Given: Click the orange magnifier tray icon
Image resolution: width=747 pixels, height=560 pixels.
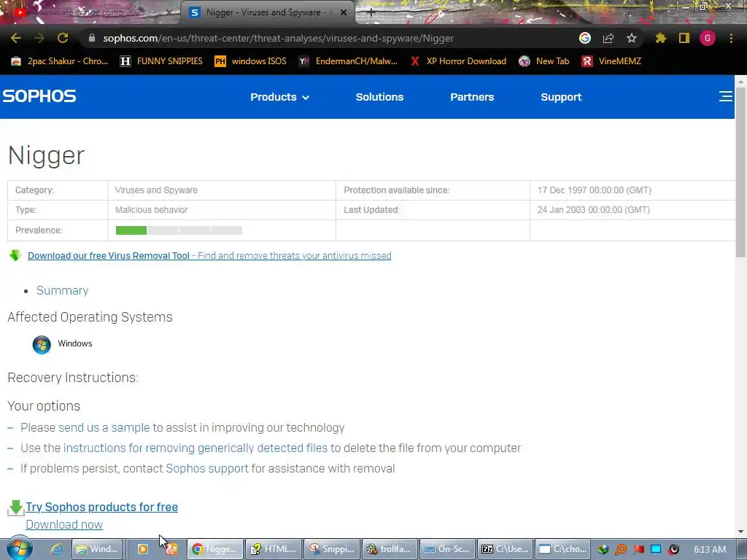Looking at the screenshot, I should pos(621,549).
